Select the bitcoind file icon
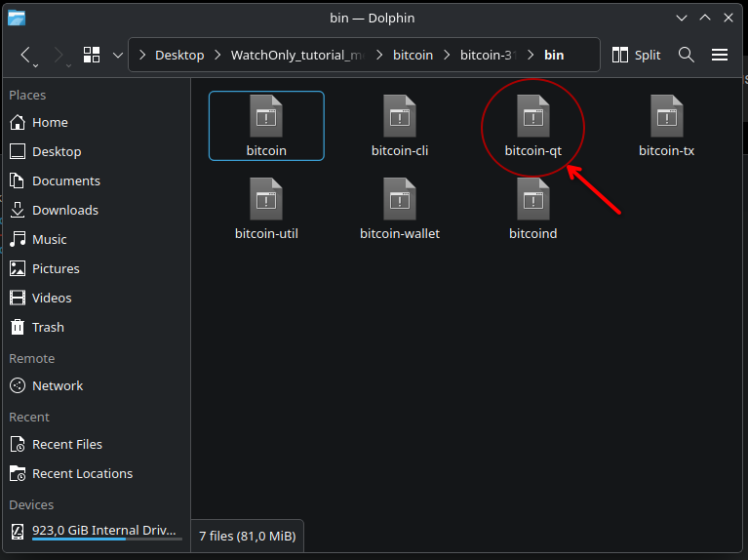 [533, 199]
